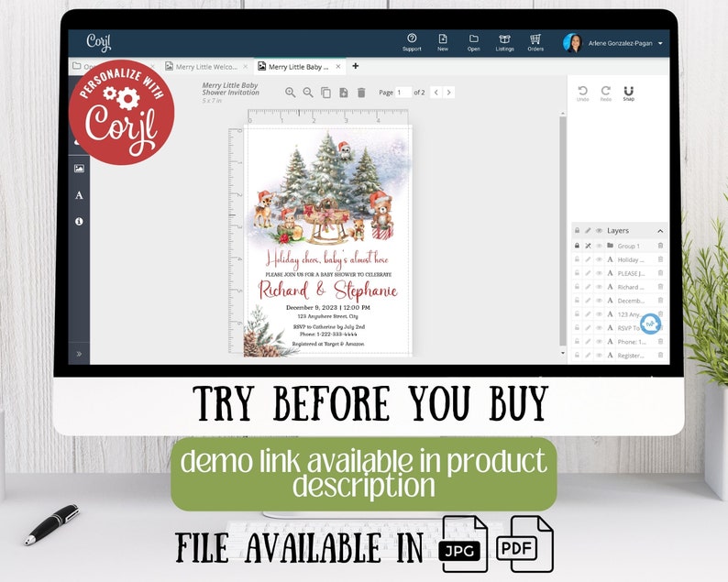Zoom in on the canvas
This screenshot has height=582, width=728.
[x=290, y=93]
